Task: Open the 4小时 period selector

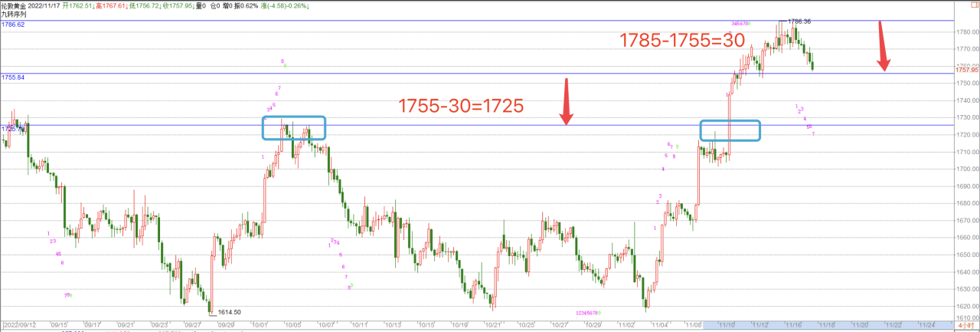Action: (968, 326)
